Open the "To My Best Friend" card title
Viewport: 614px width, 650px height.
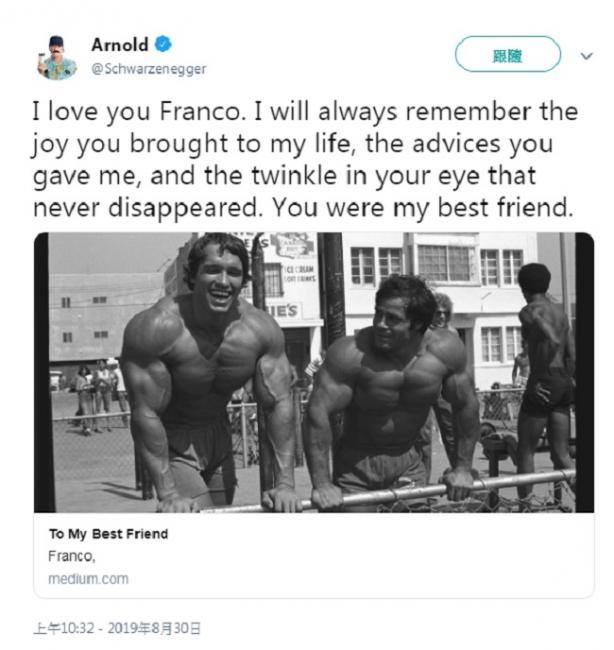(108, 534)
